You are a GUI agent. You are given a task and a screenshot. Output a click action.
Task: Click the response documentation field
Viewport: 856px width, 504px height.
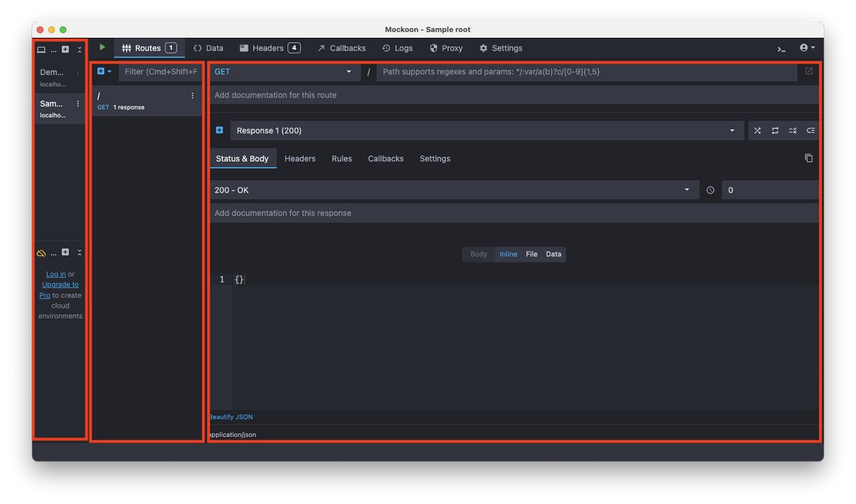click(514, 213)
